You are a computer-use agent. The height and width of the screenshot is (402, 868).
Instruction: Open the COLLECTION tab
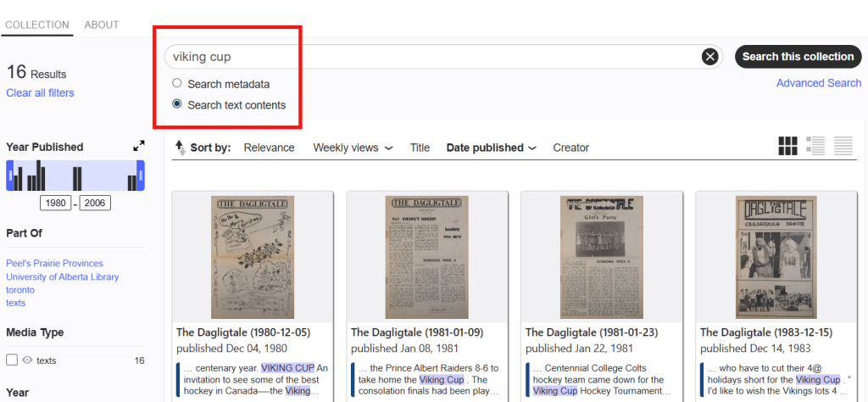[x=37, y=25]
